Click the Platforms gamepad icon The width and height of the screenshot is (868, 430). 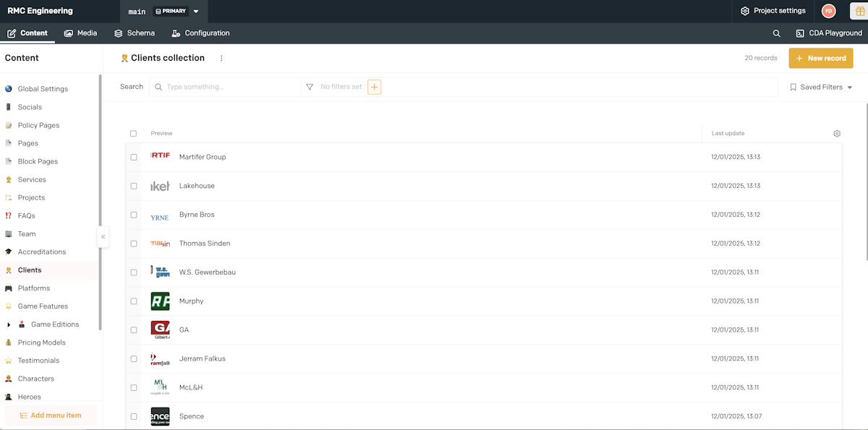coord(9,288)
